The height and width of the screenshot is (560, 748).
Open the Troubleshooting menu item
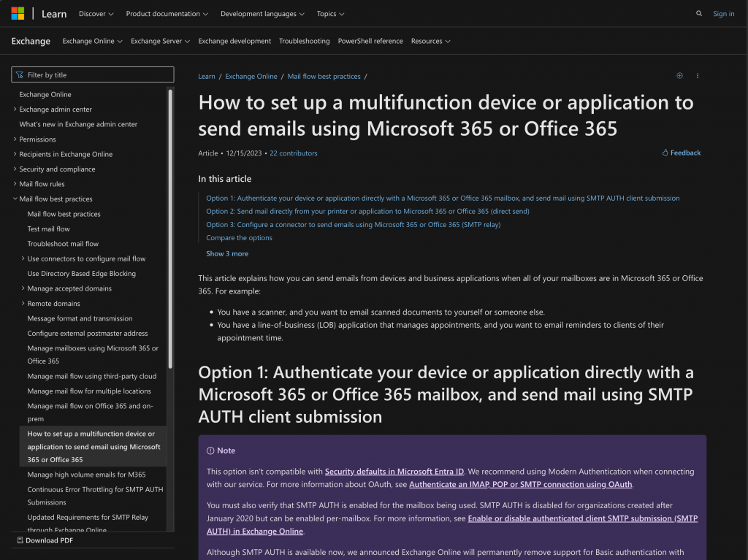coord(304,41)
